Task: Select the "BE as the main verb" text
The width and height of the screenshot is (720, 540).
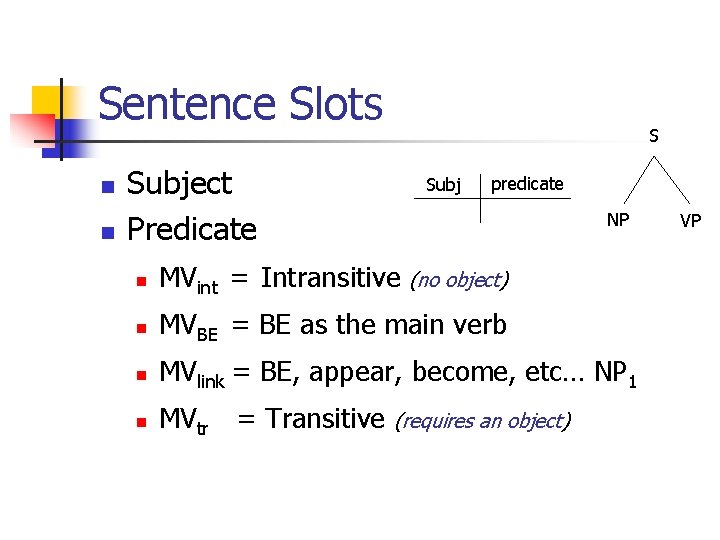Action: 383,325
